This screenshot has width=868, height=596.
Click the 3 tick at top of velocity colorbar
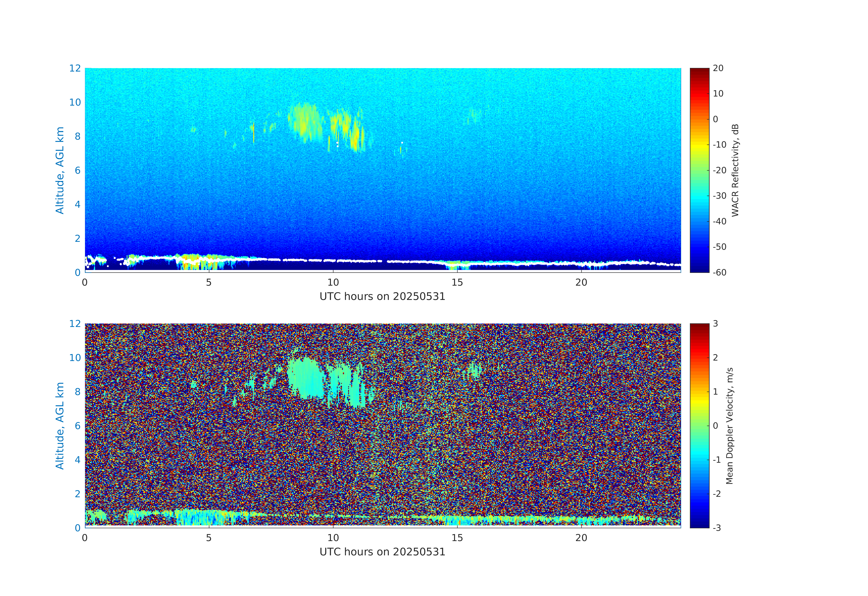click(715, 324)
